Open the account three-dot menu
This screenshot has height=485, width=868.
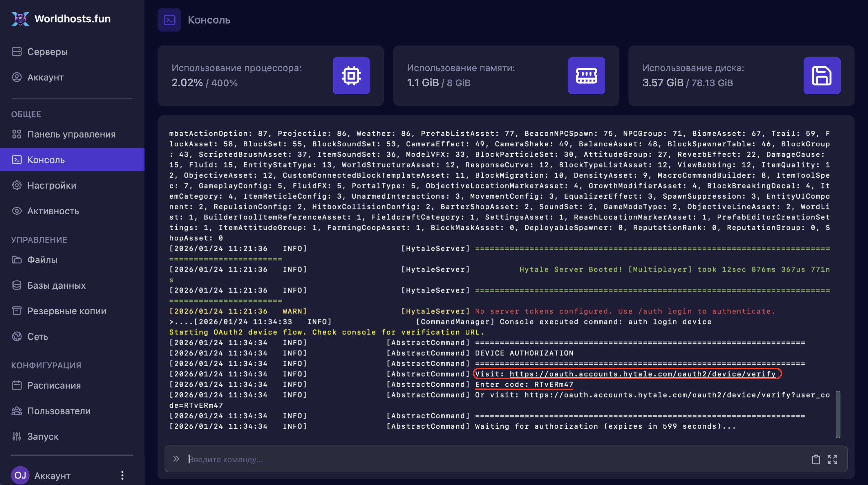[x=122, y=475]
